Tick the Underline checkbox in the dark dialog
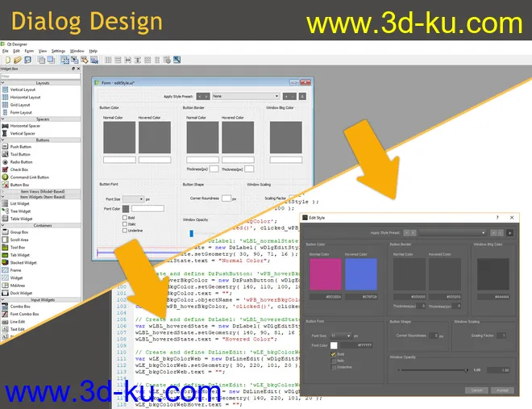Image resolution: width=532 pixels, height=409 pixels. (334, 366)
